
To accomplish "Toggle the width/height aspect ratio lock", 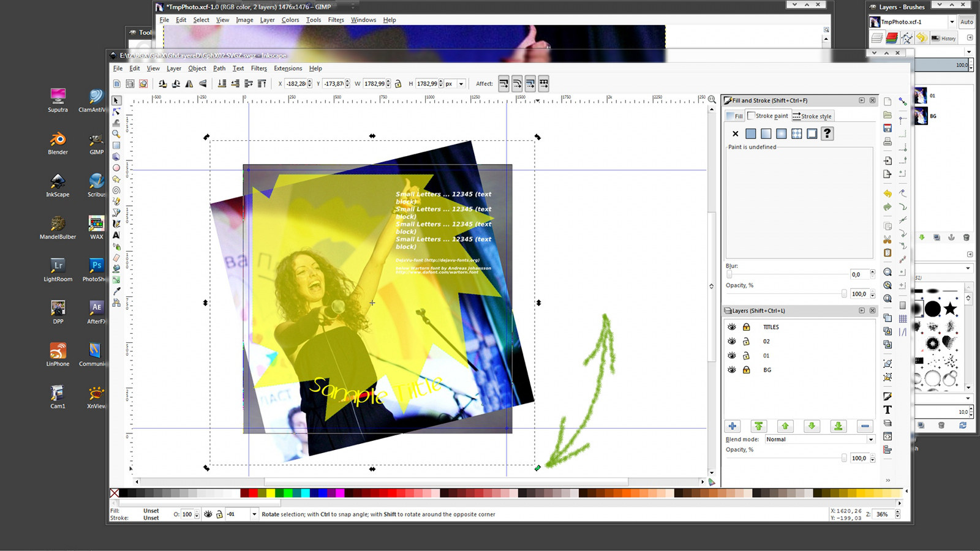I will (397, 83).
